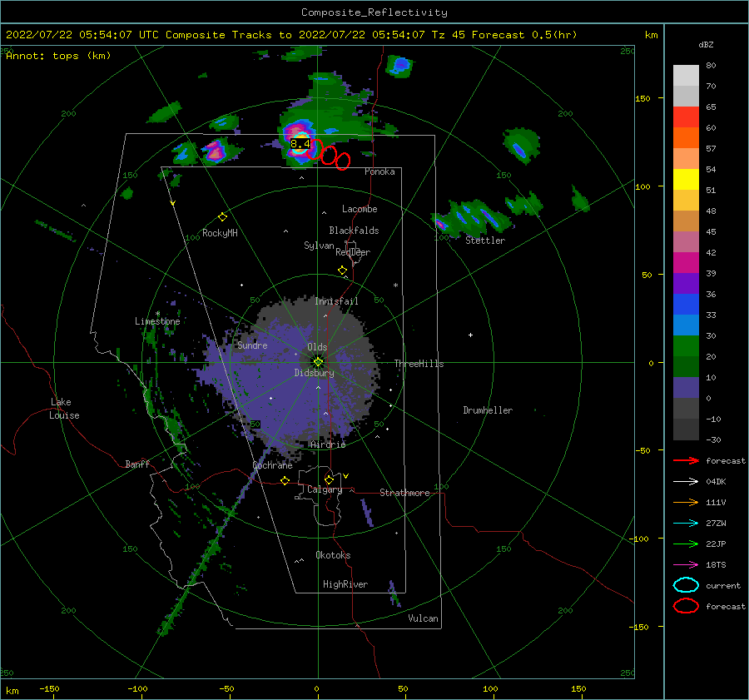Click the cyan 27ZW arrow legend icon
The height and width of the screenshot is (700, 749).
tap(686, 524)
